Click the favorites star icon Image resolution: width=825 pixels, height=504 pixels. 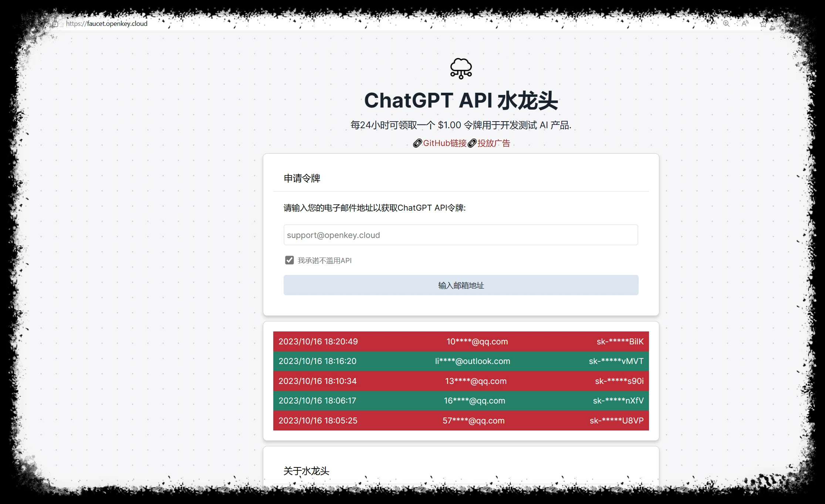tap(763, 24)
